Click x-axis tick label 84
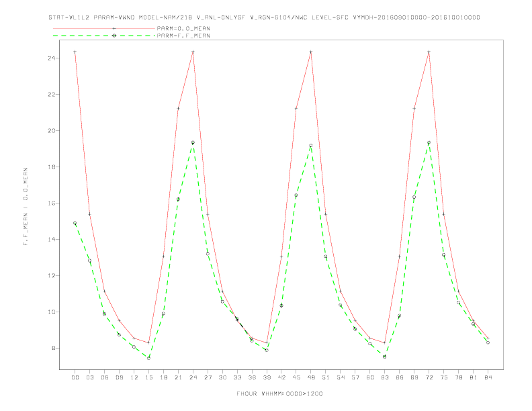The height and width of the screenshot is (411, 532). (488, 377)
